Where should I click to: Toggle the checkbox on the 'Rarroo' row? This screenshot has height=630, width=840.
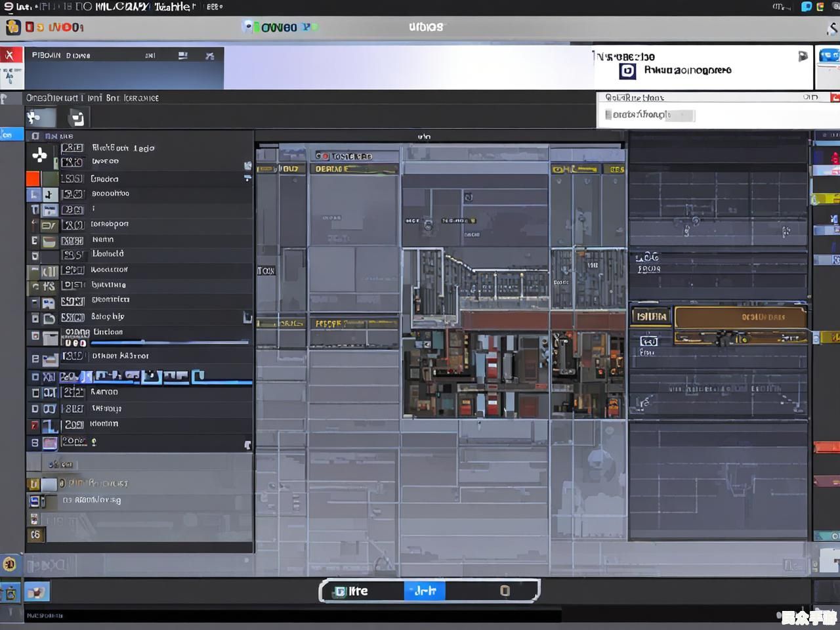point(35,393)
